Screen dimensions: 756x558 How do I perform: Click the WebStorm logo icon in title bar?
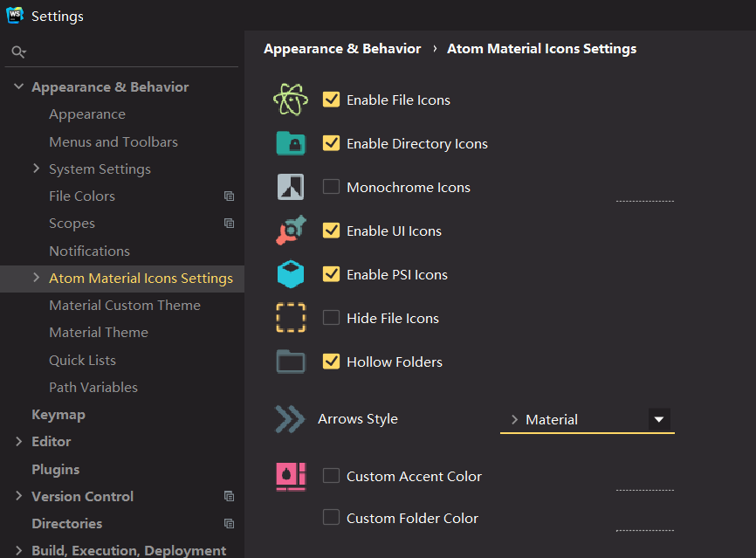point(15,15)
